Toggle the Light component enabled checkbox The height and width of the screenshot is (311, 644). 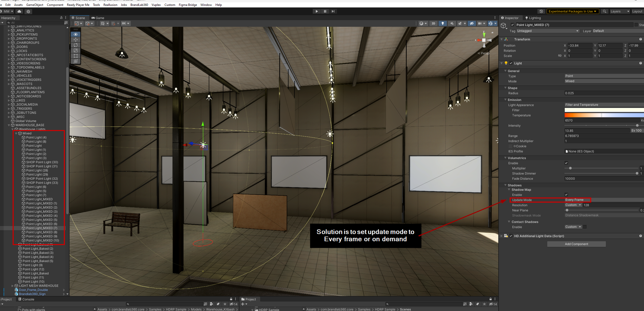[x=511, y=63]
